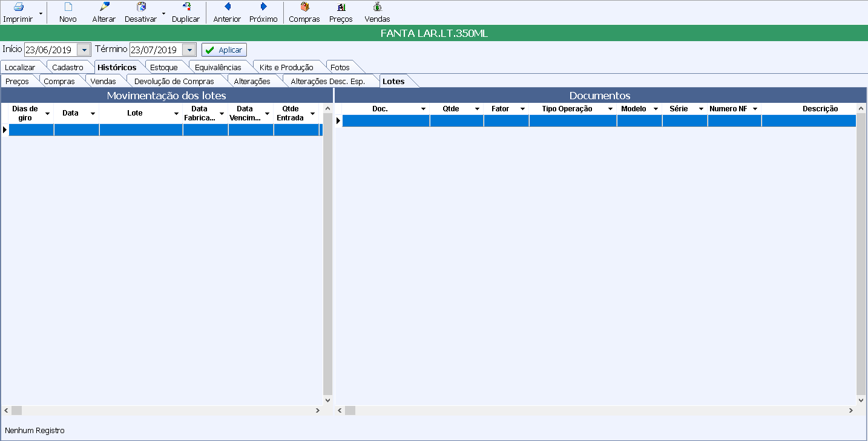The height and width of the screenshot is (441, 868).
Task: Select the Compras history sub-tab
Action: click(59, 81)
